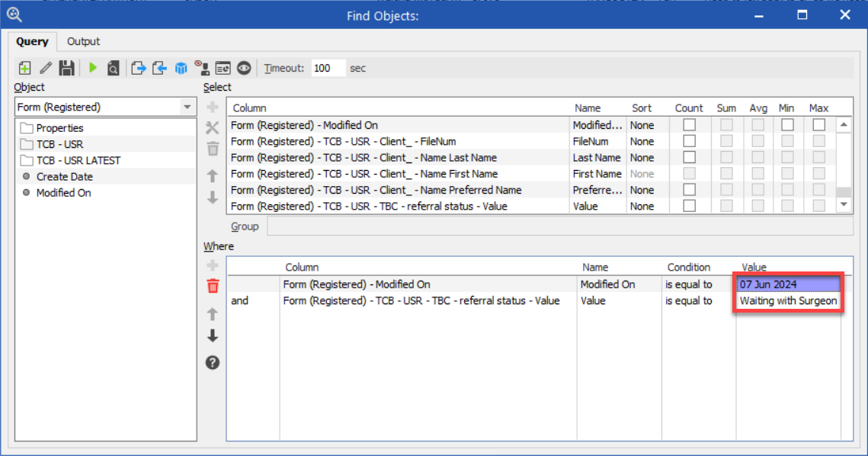Click the 07 Jun 2024 value cell
The width and height of the screenshot is (868, 456).
point(788,284)
